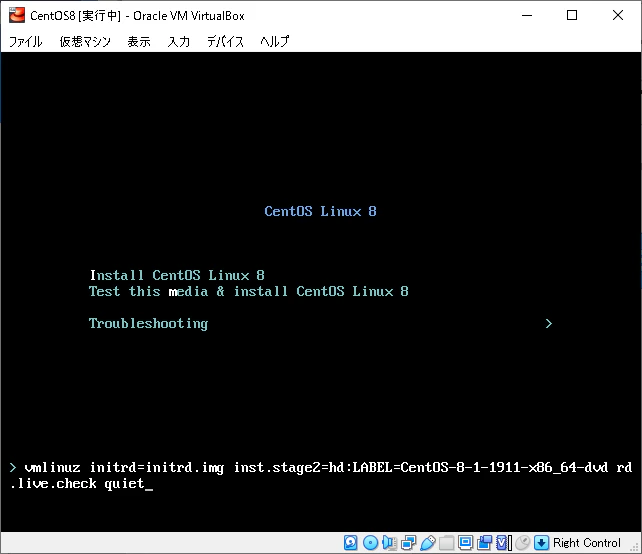Click the audio status icon
Screen dimensions: 642x554
pos(389,543)
